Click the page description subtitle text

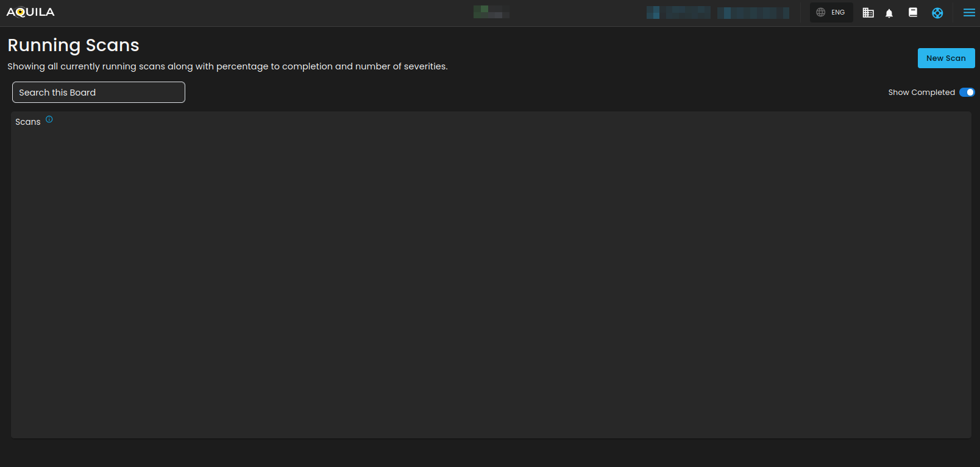tap(227, 66)
